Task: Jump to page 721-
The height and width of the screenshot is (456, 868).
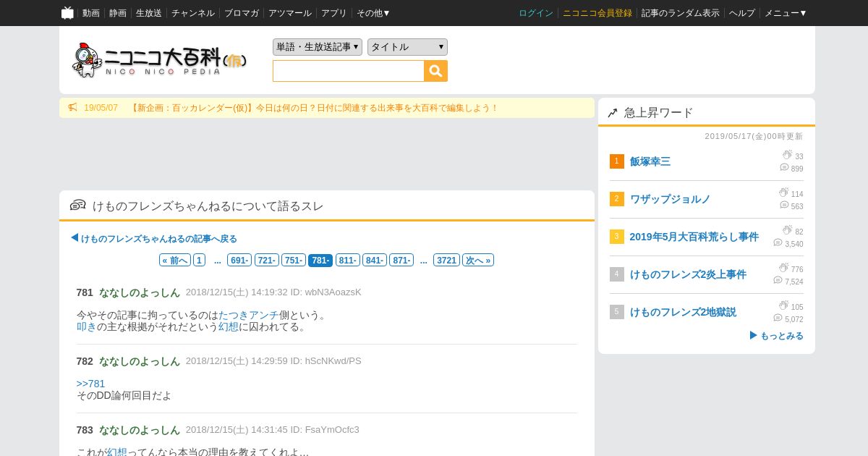Action: [x=267, y=261]
